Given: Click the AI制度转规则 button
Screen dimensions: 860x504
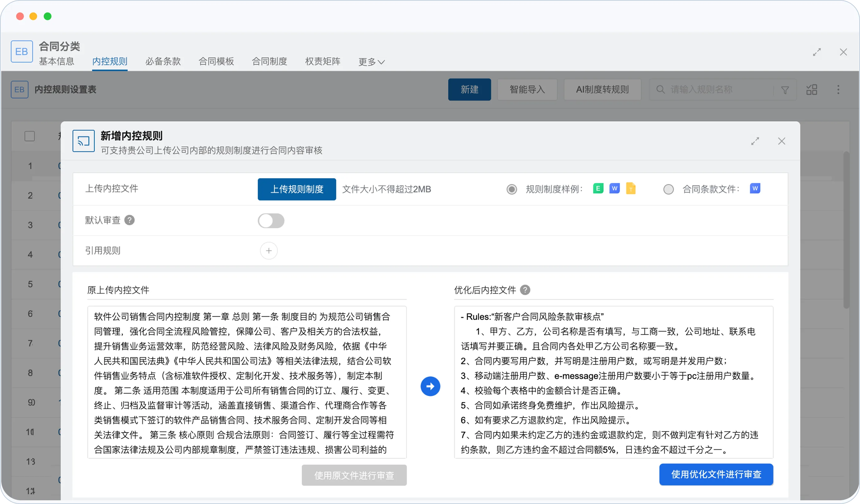Looking at the screenshot, I should [602, 89].
